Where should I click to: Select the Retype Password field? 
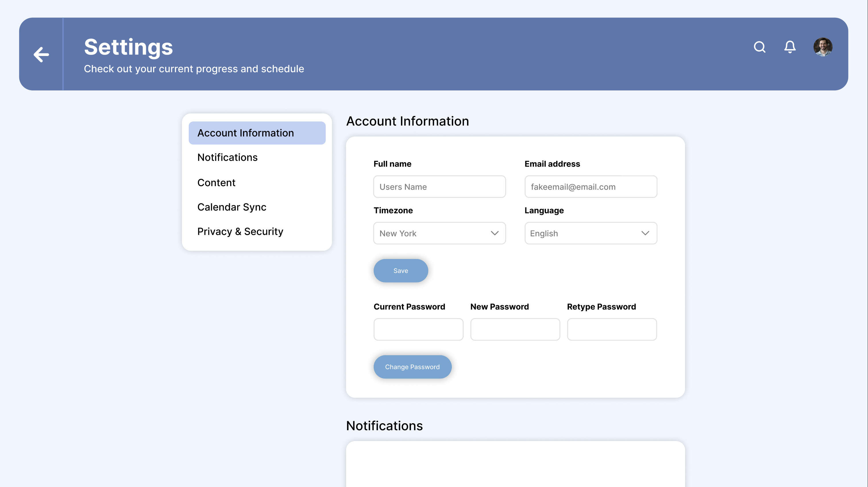[612, 329]
